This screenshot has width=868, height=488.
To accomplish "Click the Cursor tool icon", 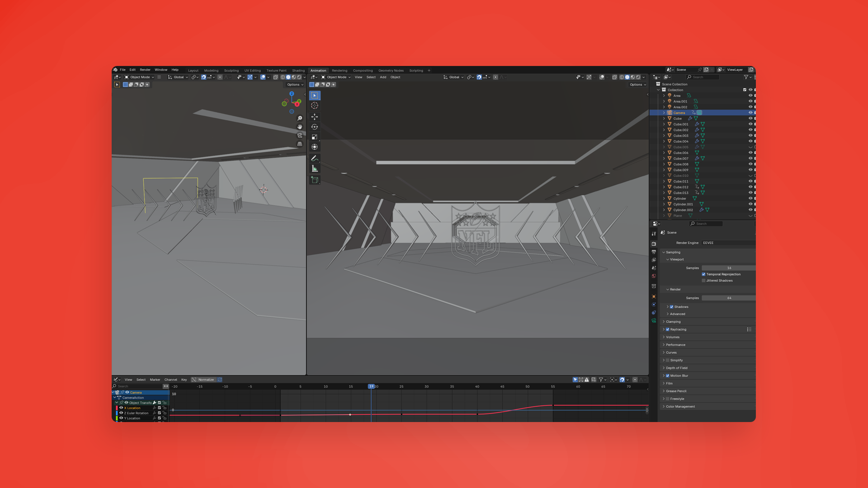I will 315,105.
